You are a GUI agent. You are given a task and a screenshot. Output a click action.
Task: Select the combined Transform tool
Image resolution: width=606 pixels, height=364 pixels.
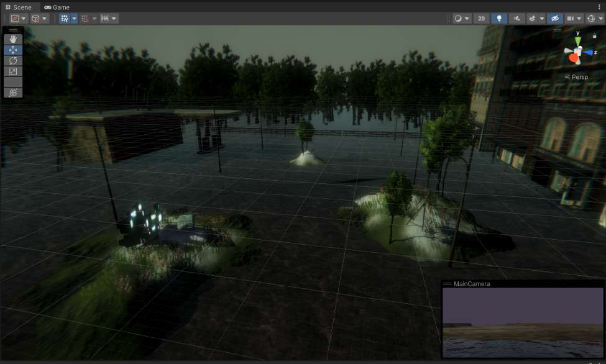point(13,93)
